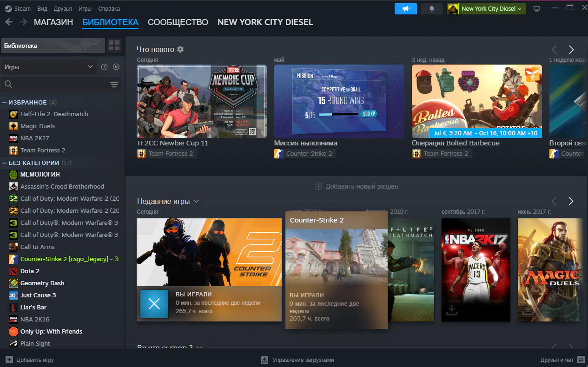588x367 pixels.
Task: Show previous recent games
Action: coord(554,201)
